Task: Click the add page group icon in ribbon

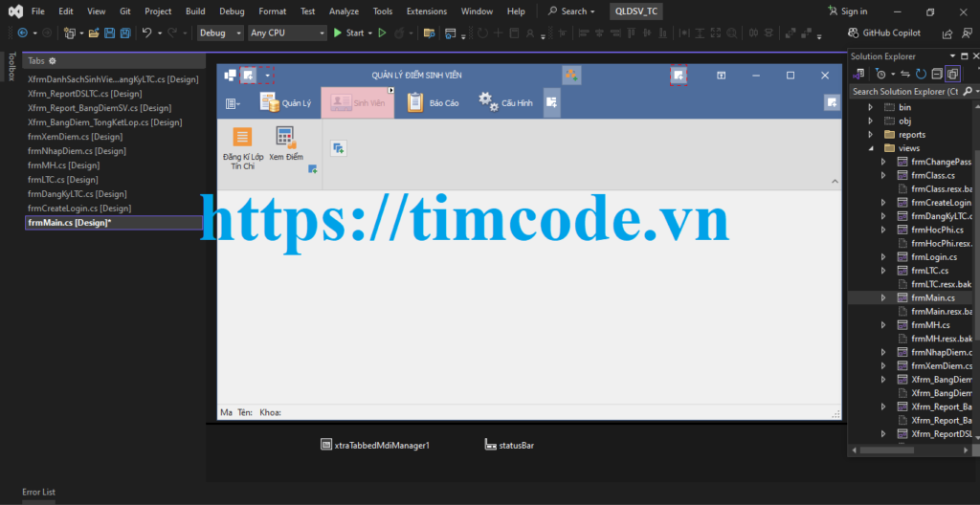Action: [338, 148]
